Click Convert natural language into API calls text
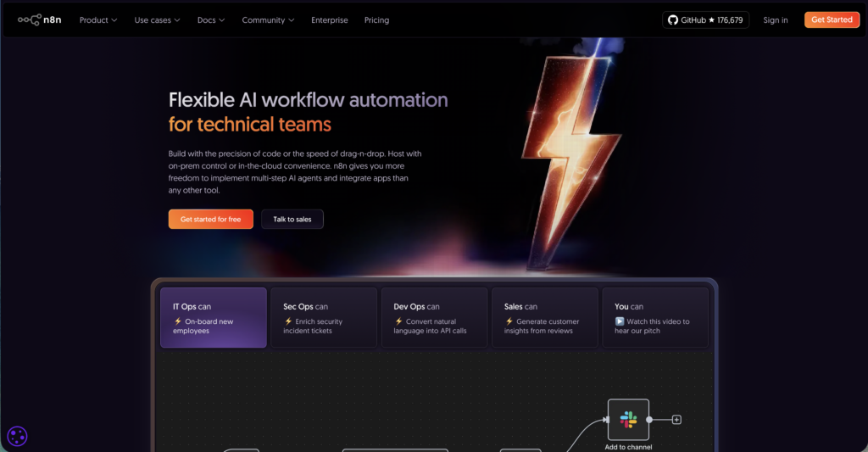The image size is (868, 452). 430,326
